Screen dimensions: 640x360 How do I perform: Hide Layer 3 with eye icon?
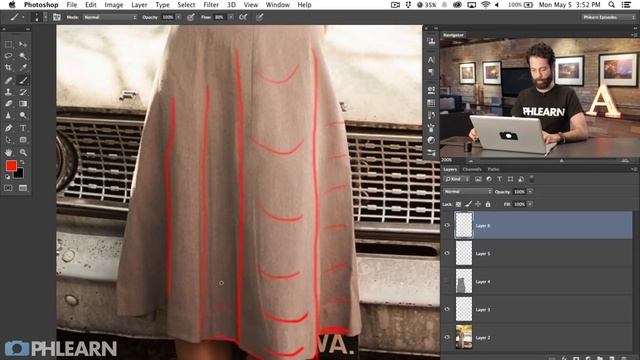447,309
